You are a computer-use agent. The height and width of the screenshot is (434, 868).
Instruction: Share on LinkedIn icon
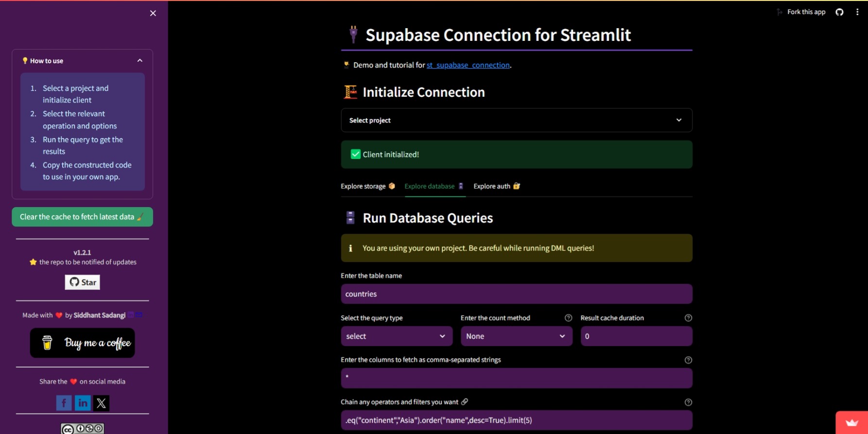point(83,403)
